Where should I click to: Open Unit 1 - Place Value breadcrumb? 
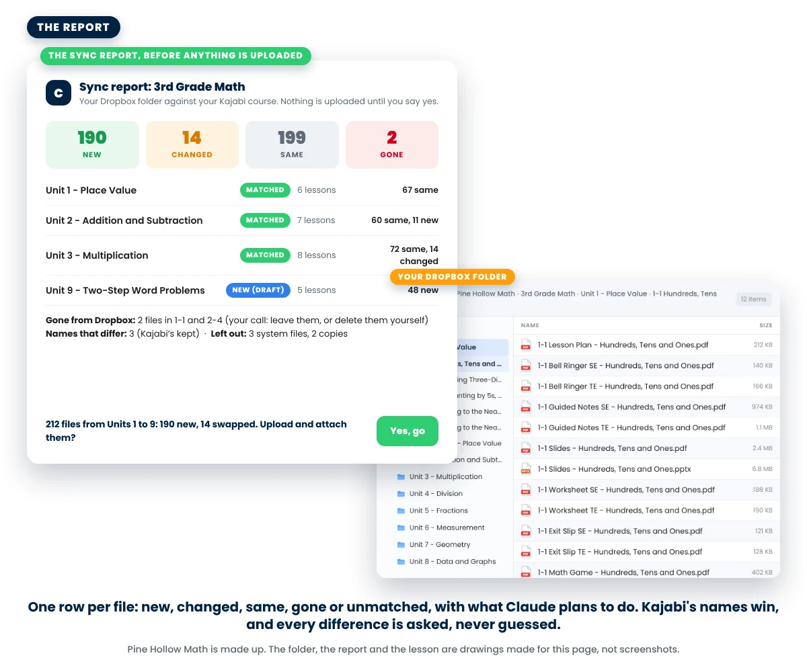[x=614, y=294]
